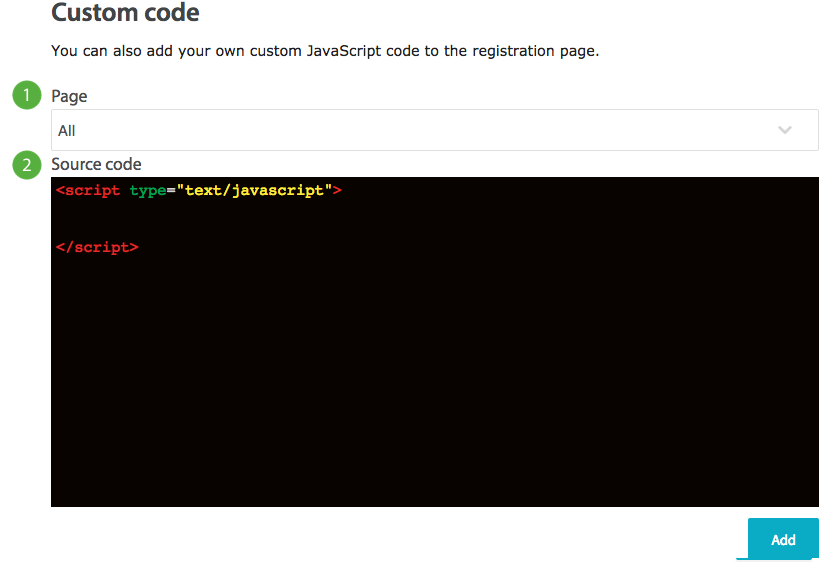Click the "text/javascript" attribute value
The width and height of the screenshot is (827, 562).
point(254,190)
